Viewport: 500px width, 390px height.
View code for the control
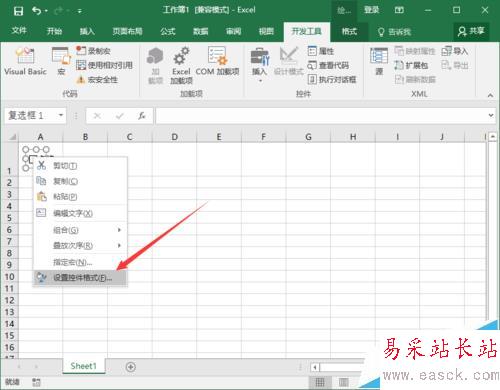[x=328, y=65]
